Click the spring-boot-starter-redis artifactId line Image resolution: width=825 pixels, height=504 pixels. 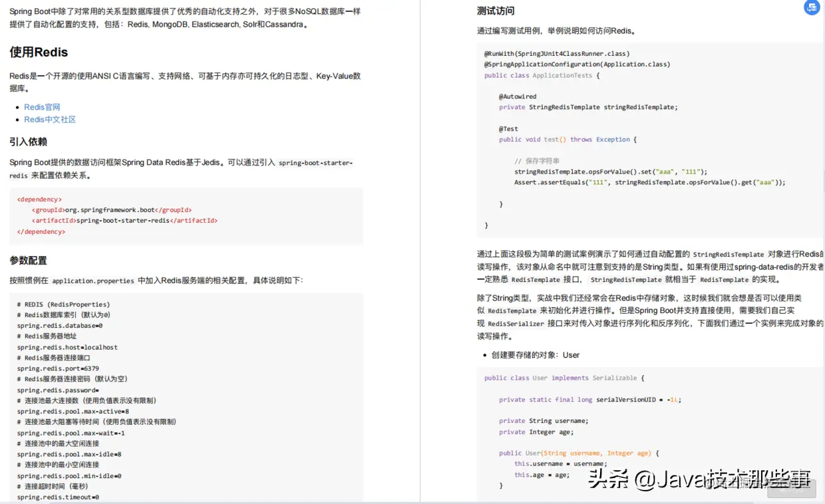(124, 220)
